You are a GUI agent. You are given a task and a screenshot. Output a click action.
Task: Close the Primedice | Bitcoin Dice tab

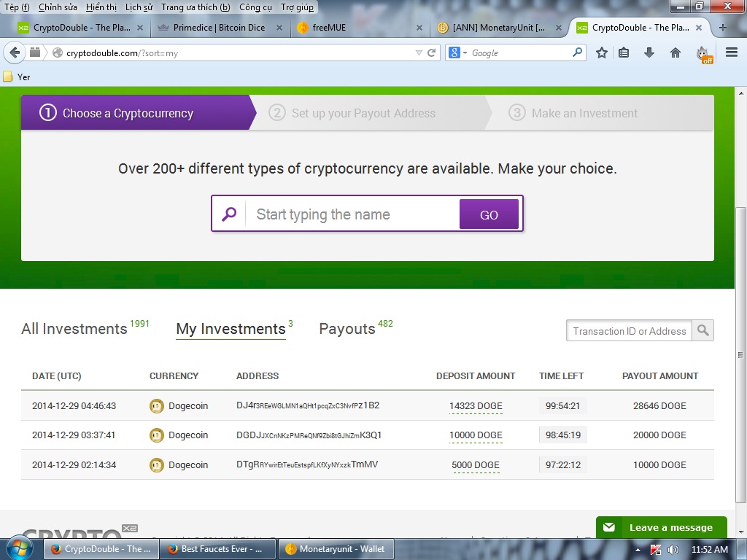tap(279, 28)
